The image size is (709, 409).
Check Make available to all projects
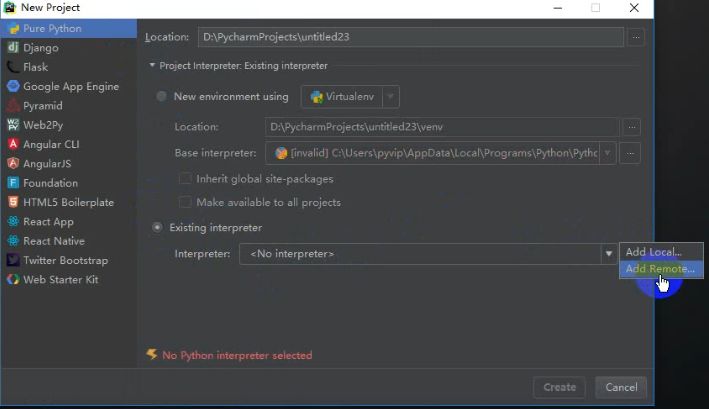(x=185, y=202)
